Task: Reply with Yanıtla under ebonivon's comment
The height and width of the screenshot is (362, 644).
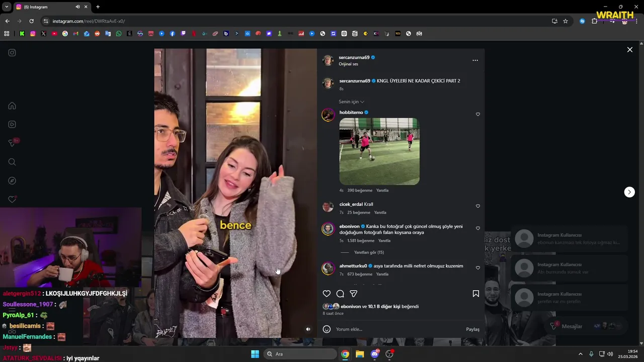Action: point(384,241)
